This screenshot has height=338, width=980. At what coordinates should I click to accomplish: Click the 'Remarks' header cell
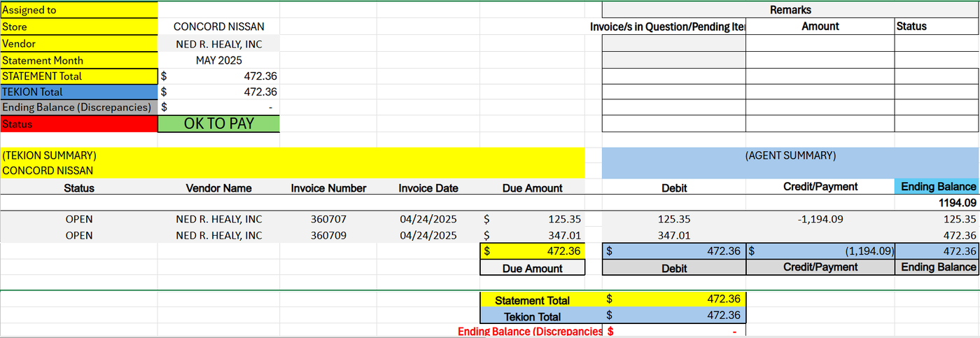tap(790, 10)
